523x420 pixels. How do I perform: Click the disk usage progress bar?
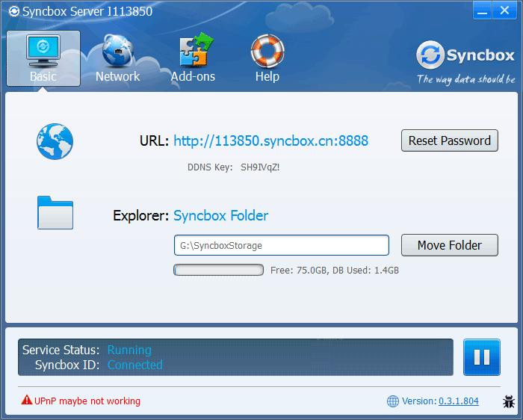point(218,270)
